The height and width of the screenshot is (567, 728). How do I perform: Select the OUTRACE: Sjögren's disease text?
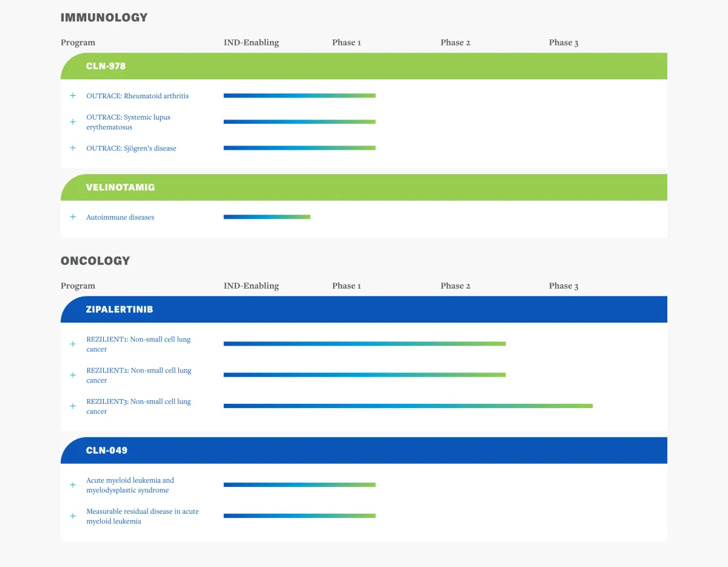coord(131,148)
